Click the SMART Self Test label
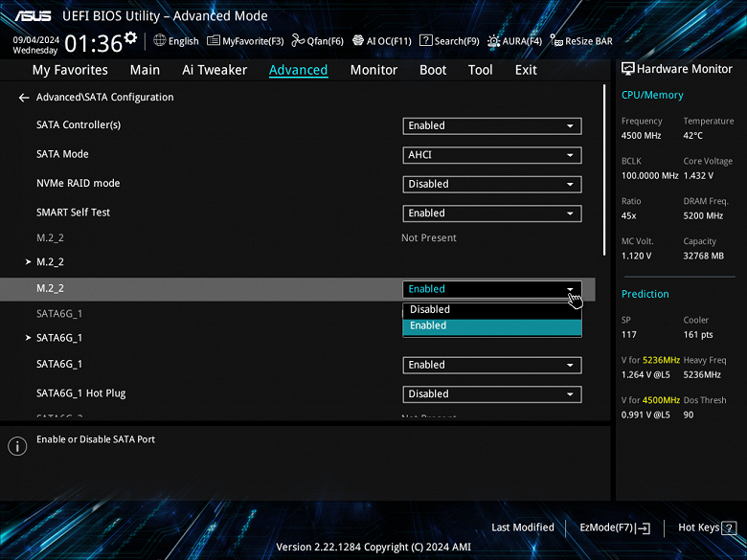This screenshot has width=747, height=560. click(73, 213)
